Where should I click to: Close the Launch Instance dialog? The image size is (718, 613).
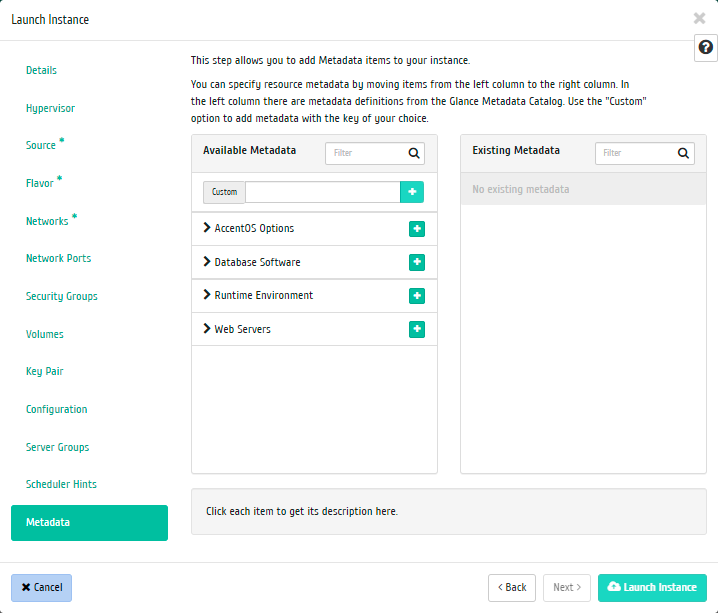[699, 18]
